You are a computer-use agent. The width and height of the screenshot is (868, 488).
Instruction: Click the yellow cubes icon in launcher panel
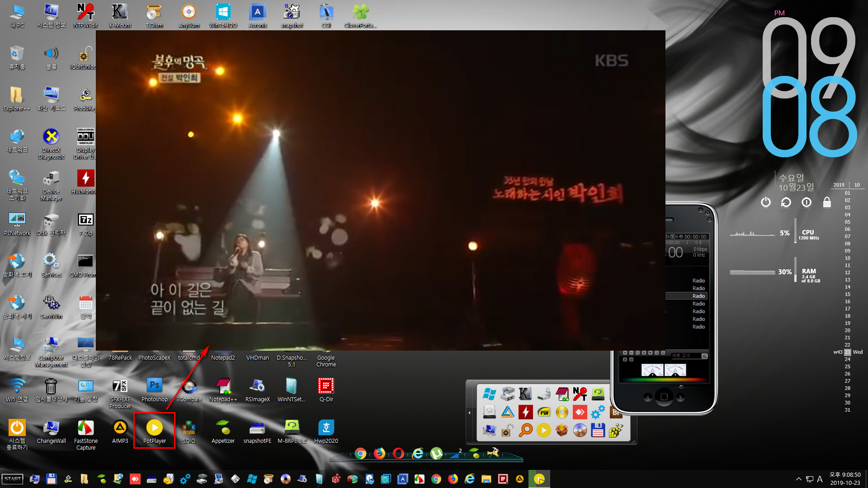(x=616, y=430)
